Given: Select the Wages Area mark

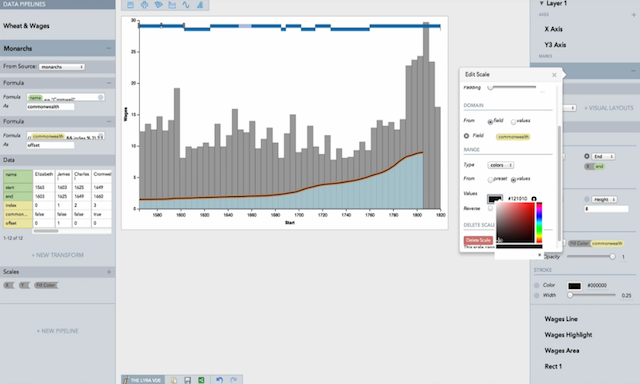Looking at the screenshot, I should click(x=562, y=351).
